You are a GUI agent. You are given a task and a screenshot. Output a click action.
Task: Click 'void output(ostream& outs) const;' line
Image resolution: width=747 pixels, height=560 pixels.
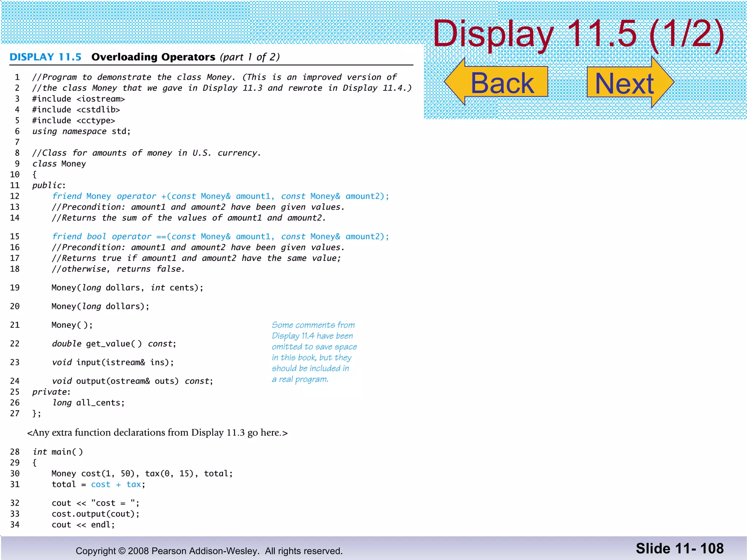[x=132, y=381]
